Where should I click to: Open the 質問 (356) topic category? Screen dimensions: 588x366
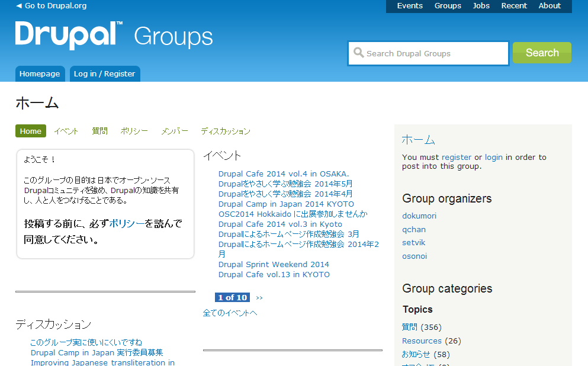point(410,328)
